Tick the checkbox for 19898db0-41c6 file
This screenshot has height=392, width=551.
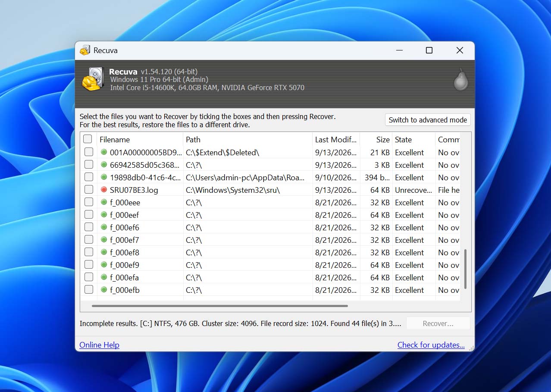coord(88,177)
